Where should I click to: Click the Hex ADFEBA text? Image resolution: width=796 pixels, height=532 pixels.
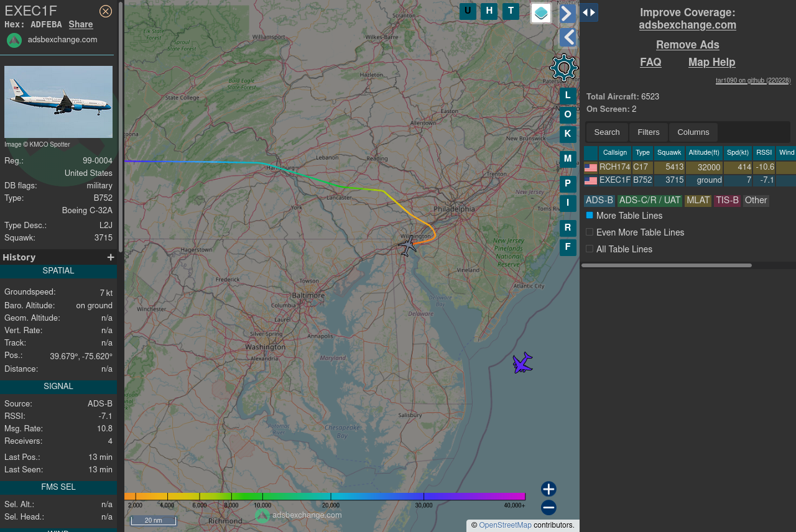pyautogui.click(x=33, y=24)
